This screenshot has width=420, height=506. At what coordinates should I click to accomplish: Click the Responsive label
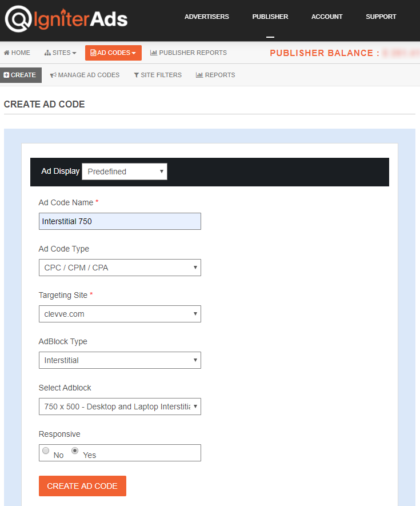click(x=59, y=434)
